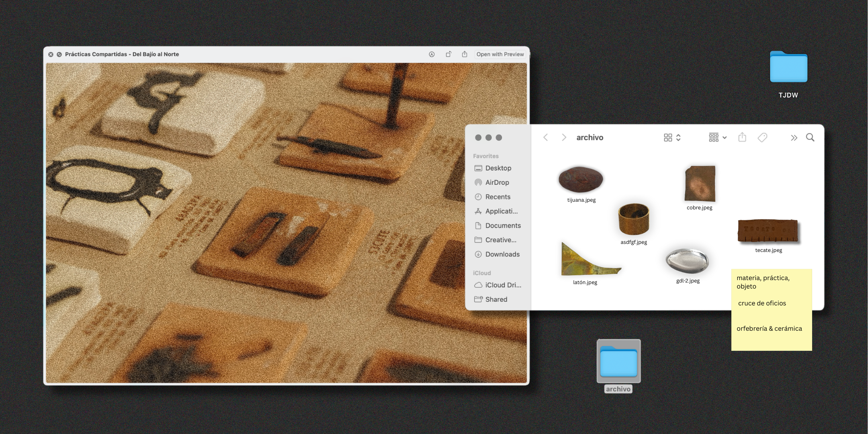Select the tijuana.jpeg thumbnail
Screen dimensions: 868x434
click(581, 180)
